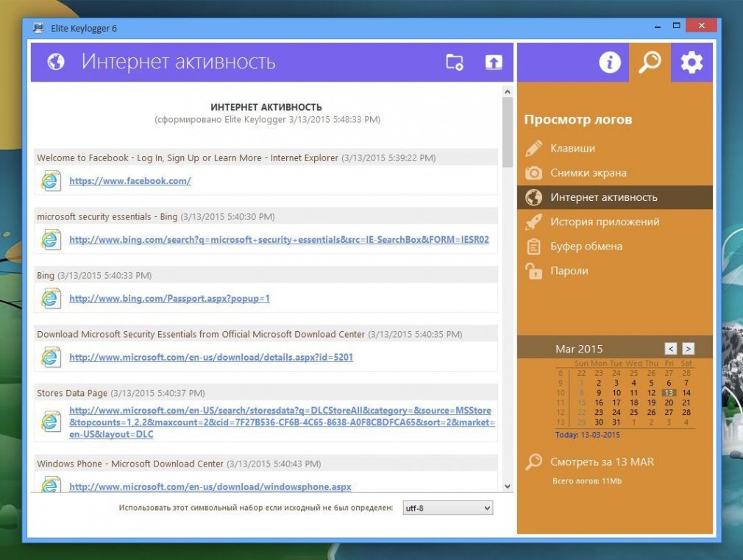Click the Internet Explorer icon beside the facebook link
This screenshot has height=560, width=743.
coord(51,181)
